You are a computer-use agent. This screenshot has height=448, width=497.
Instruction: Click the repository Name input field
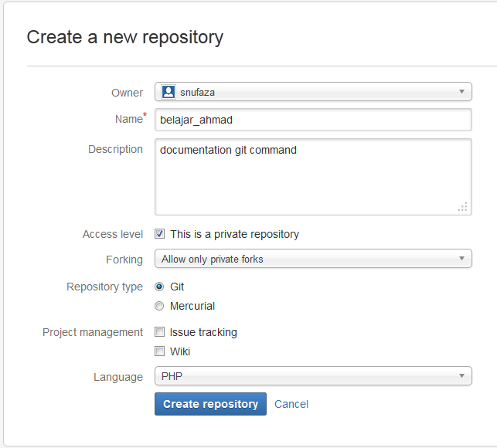313,120
